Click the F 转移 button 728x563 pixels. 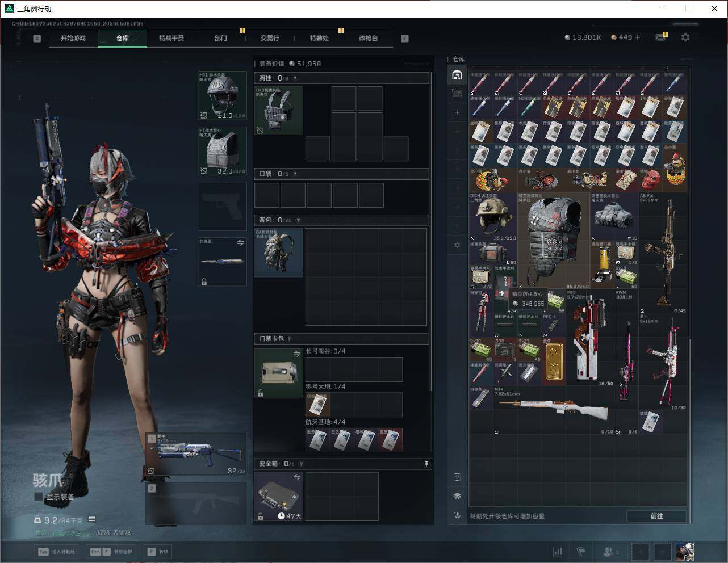pyautogui.click(x=157, y=552)
